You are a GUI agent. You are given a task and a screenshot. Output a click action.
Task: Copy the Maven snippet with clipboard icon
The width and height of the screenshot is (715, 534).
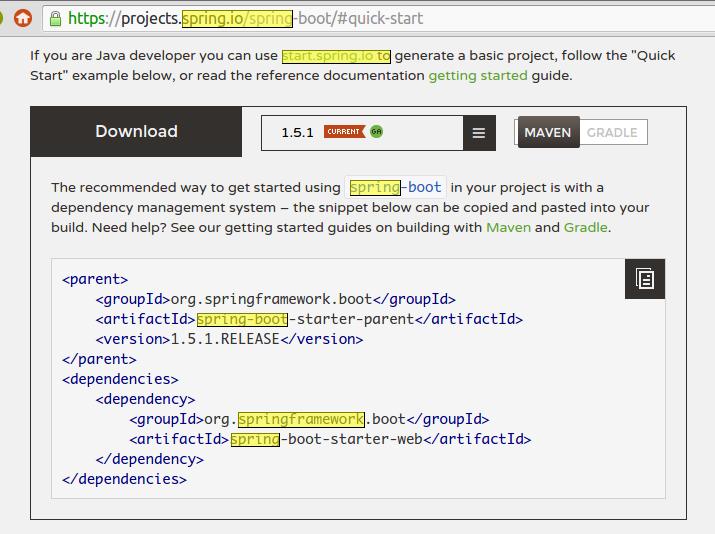(x=645, y=279)
